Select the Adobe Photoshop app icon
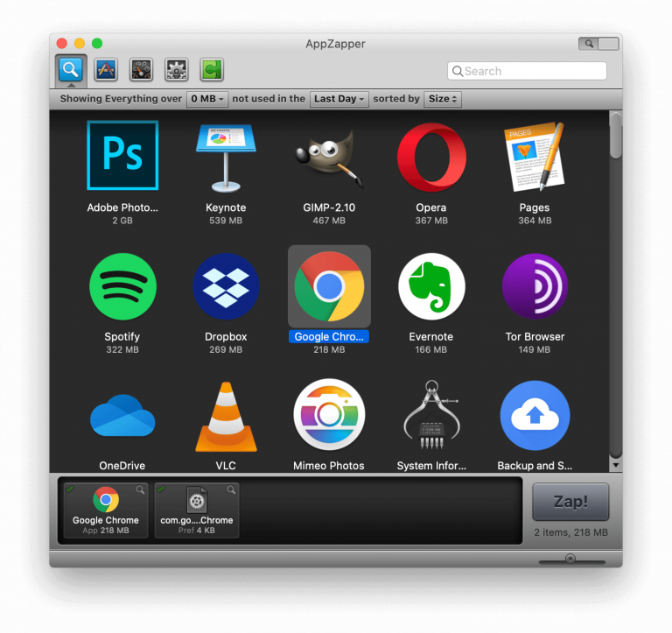This screenshot has height=633, width=672. pyautogui.click(x=122, y=155)
